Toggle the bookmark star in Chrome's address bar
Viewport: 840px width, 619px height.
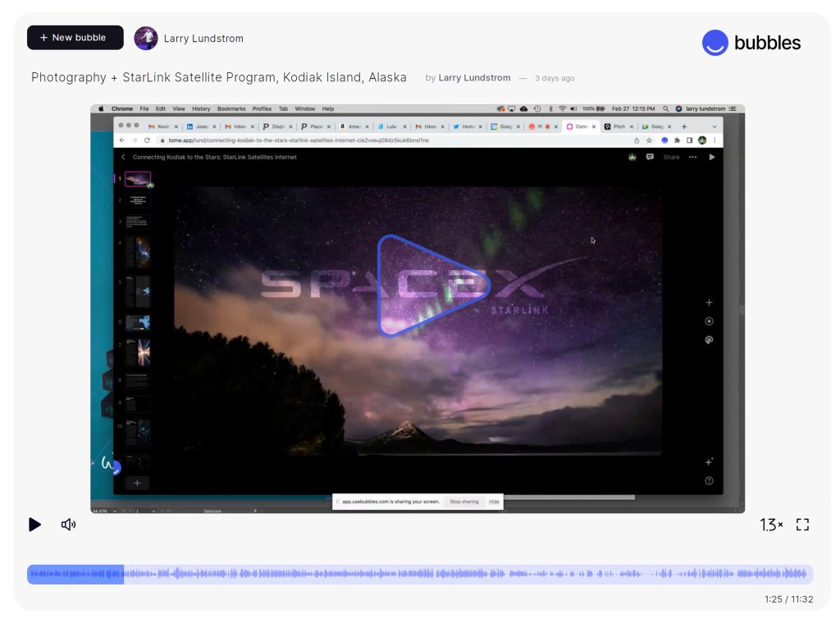(649, 140)
